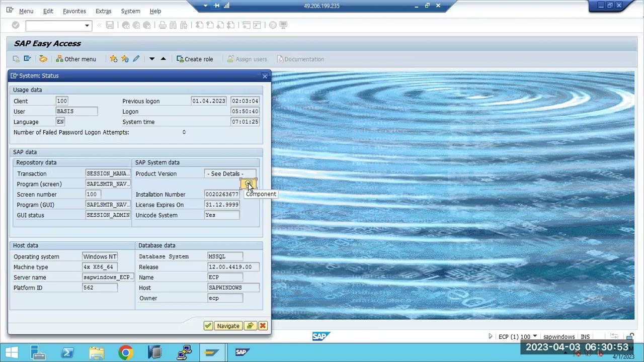The width and height of the screenshot is (644, 362).
Task: Click the SAP menu icon
Action: tap(27, 59)
